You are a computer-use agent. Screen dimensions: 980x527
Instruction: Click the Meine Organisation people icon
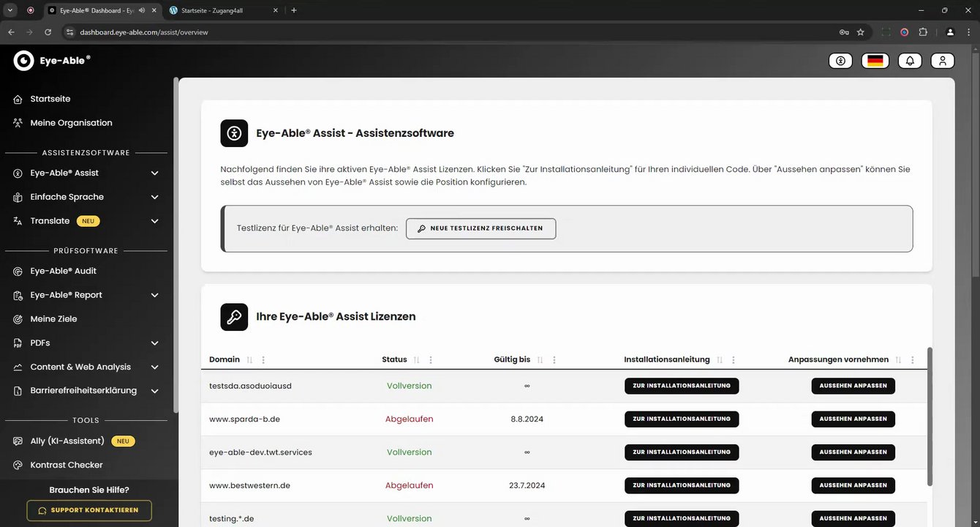click(18, 123)
